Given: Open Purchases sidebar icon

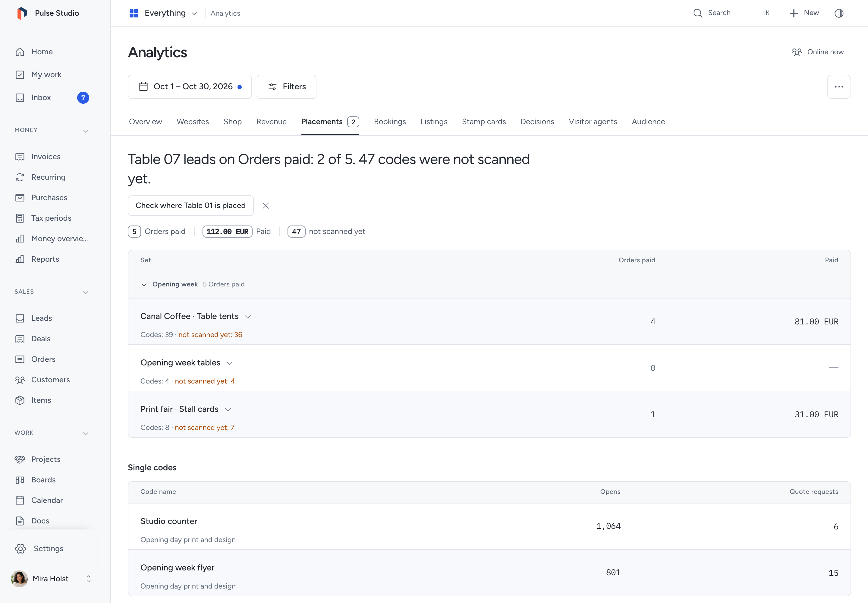Looking at the screenshot, I should pos(20,197).
